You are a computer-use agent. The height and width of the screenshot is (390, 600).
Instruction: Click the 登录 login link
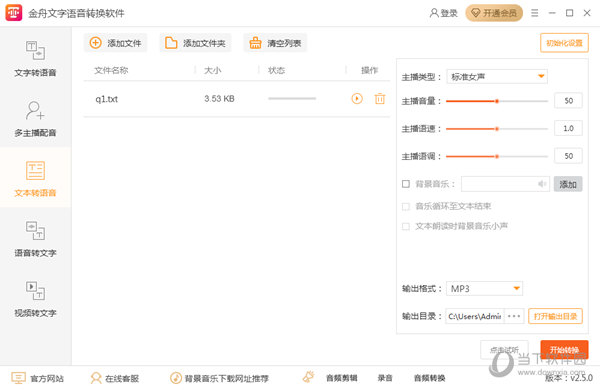pos(443,13)
